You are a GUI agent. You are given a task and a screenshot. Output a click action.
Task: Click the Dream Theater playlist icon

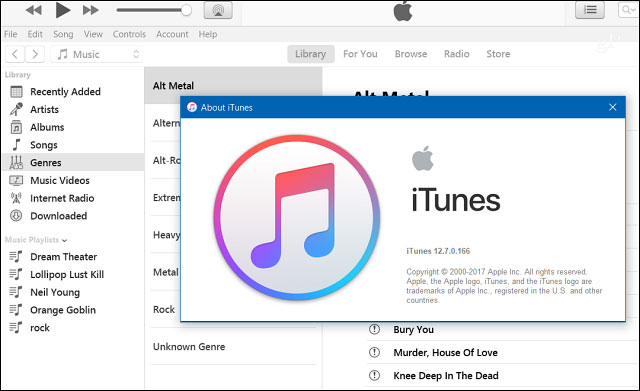click(16, 257)
